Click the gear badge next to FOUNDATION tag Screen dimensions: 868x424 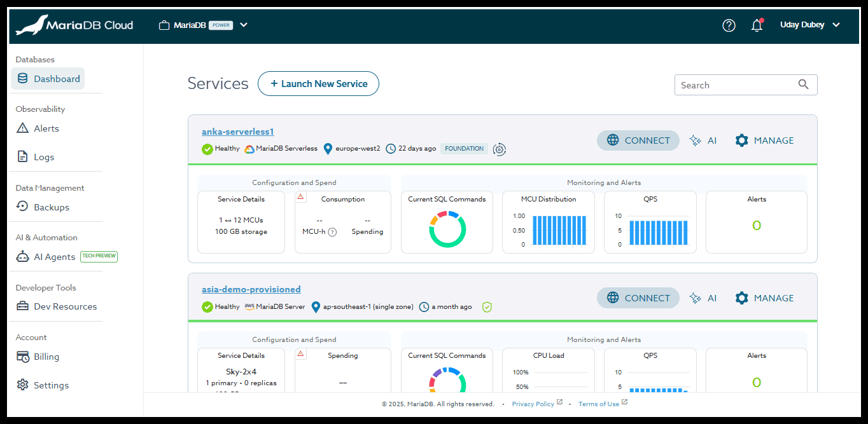pos(500,149)
